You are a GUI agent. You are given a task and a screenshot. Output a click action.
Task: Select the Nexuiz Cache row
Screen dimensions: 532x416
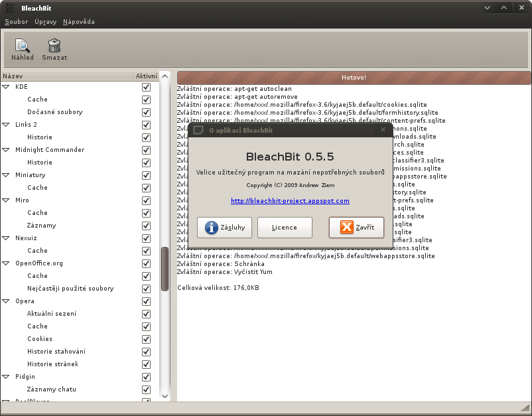click(x=80, y=251)
